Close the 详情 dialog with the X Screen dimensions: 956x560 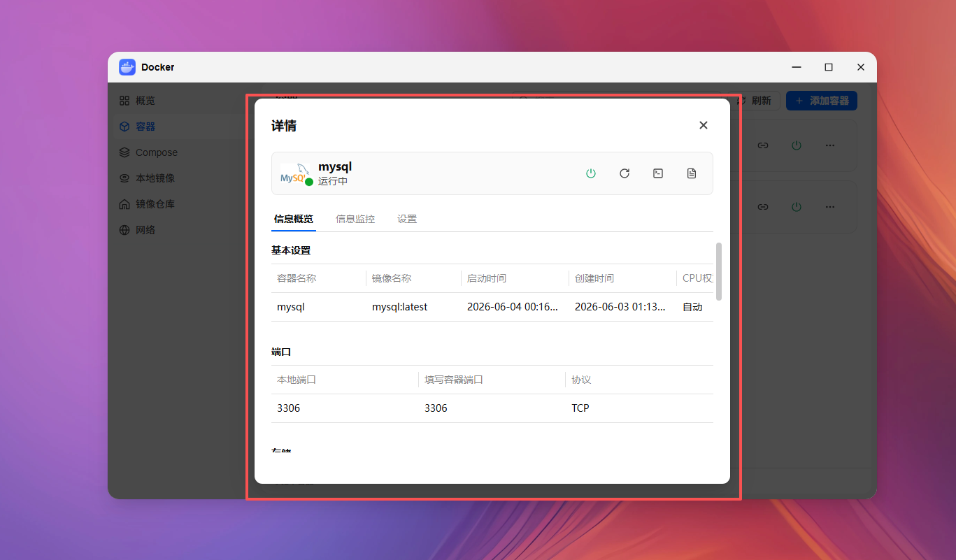point(704,125)
